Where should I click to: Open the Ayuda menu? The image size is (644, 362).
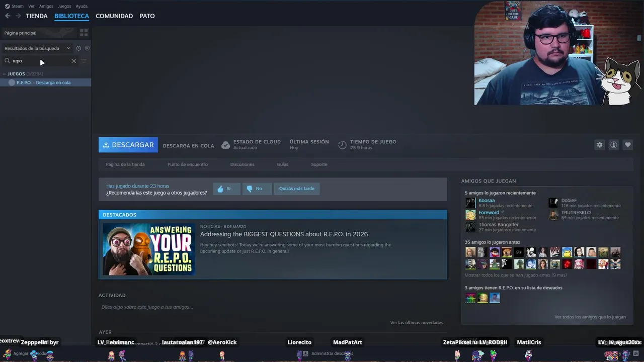click(x=82, y=7)
